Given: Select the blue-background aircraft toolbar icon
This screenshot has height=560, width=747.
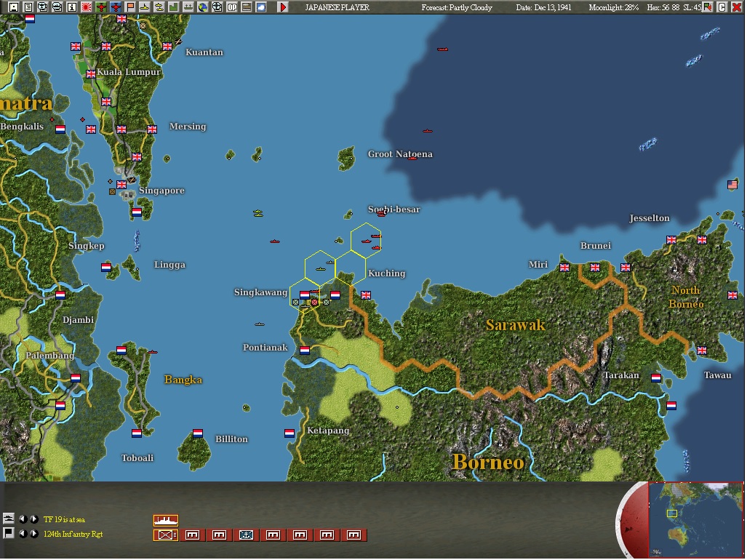Looking at the screenshot, I should point(116,7).
